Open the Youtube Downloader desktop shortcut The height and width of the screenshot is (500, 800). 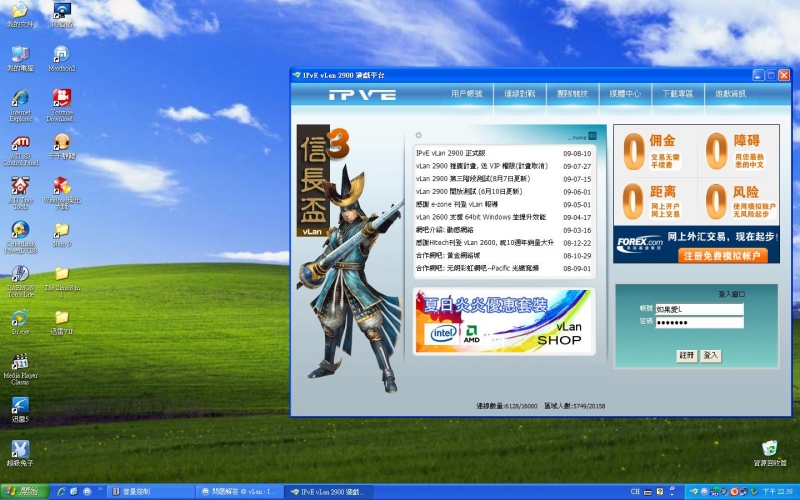tap(62, 105)
